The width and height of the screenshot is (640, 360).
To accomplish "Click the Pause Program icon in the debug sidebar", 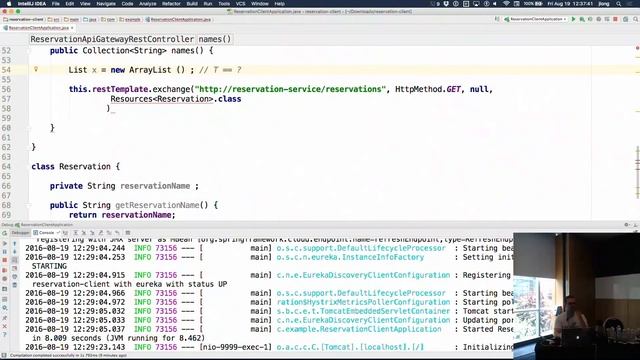I will point(4,252).
